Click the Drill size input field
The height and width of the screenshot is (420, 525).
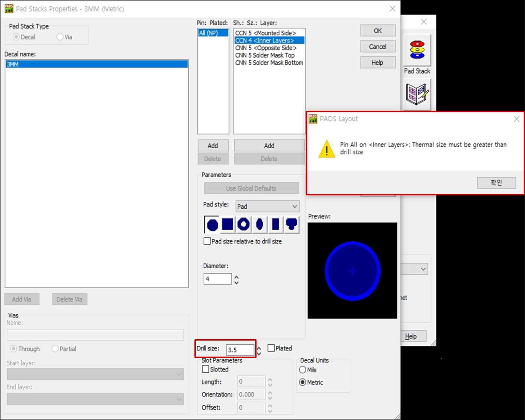240,350
